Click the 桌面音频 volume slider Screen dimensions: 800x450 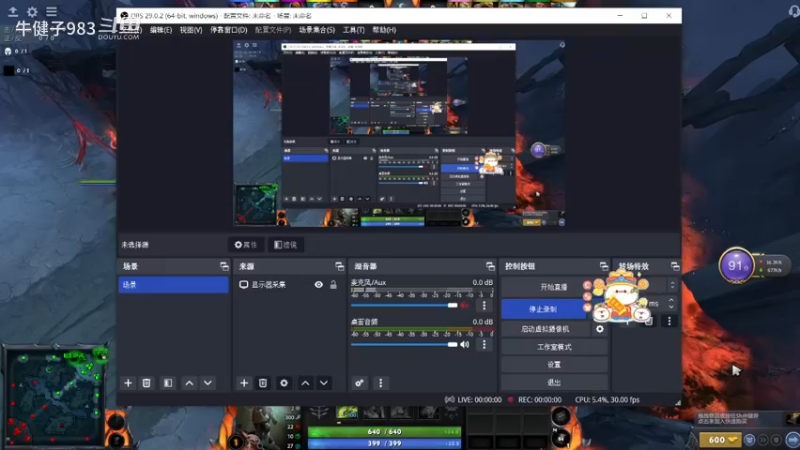pyautogui.click(x=404, y=344)
